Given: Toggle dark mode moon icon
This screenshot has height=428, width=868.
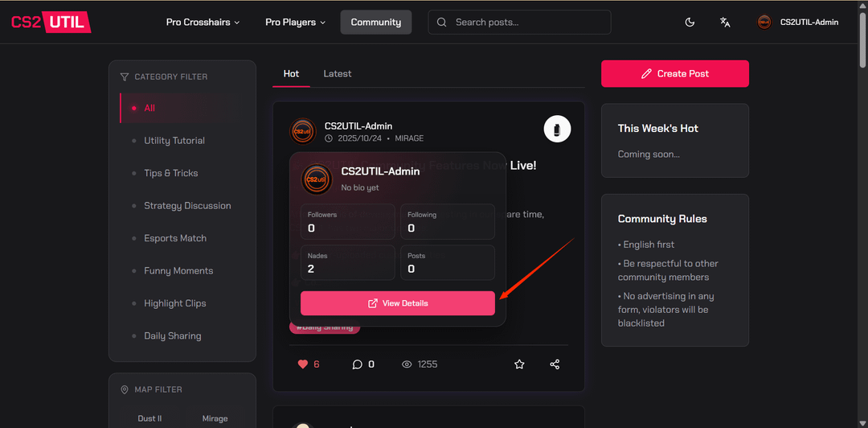Looking at the screenshot, I should click(690, 23).
